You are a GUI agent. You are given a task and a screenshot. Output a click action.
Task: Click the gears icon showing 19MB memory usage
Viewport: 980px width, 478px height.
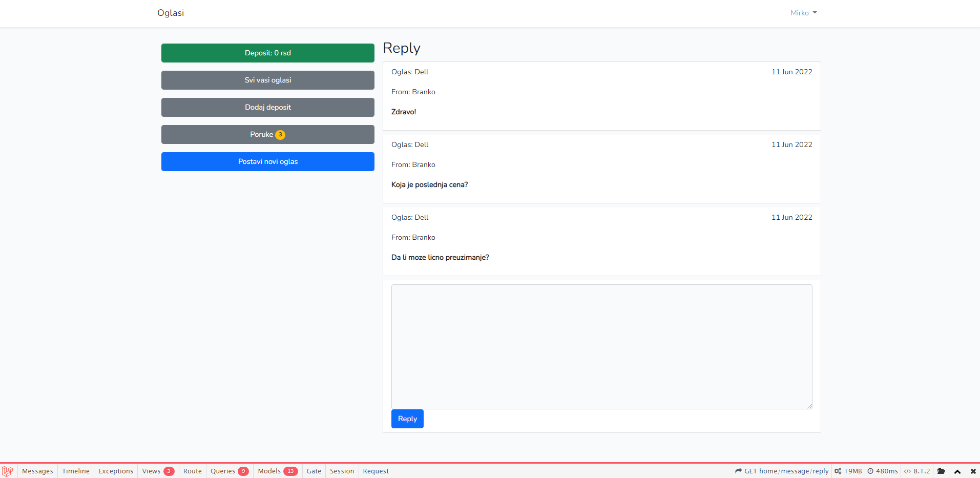click(838, 471)
